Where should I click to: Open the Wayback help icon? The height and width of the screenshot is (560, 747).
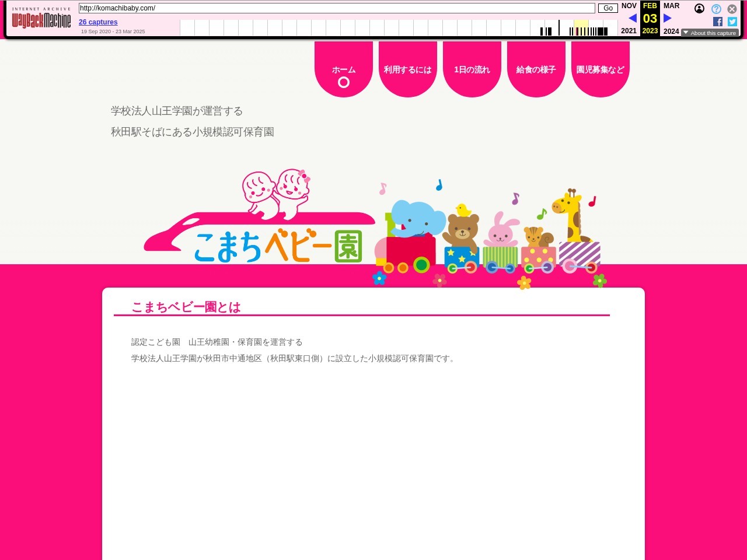[716, 9]
